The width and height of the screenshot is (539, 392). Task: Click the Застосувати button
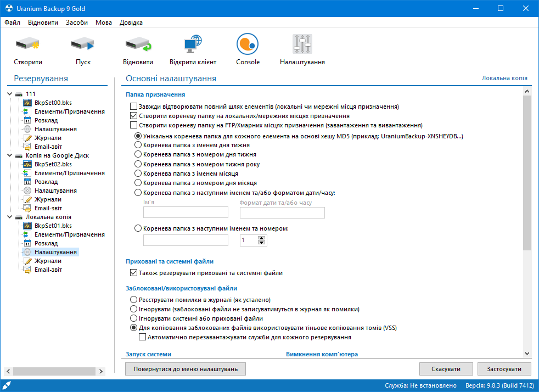[504, 369]
